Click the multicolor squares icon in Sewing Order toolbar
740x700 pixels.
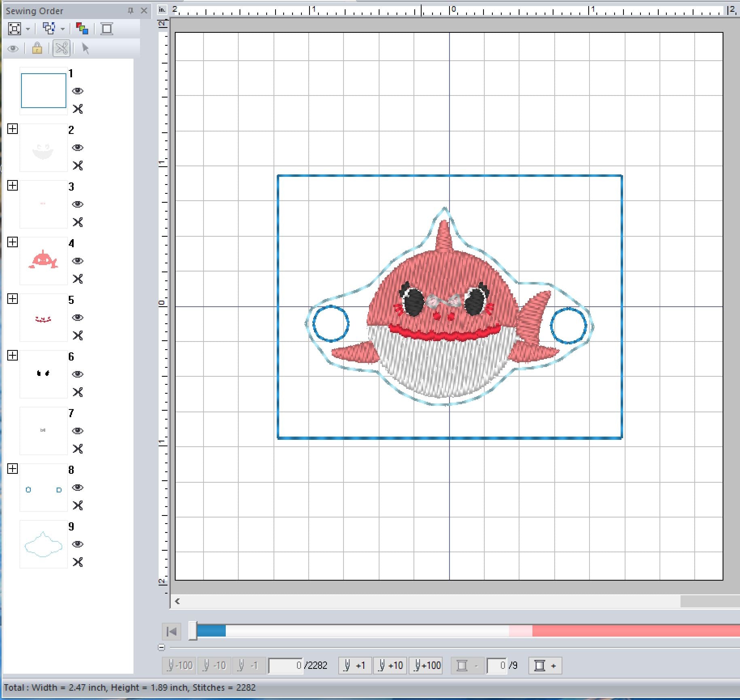coord(82,29)
